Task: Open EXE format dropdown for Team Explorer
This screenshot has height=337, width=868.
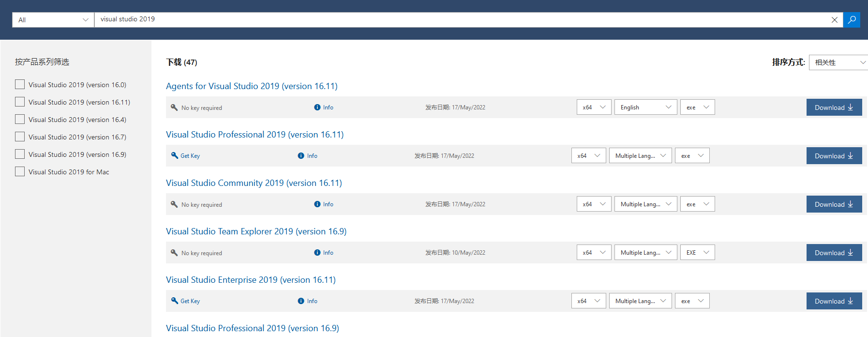Action: click(x=698, y=252)
